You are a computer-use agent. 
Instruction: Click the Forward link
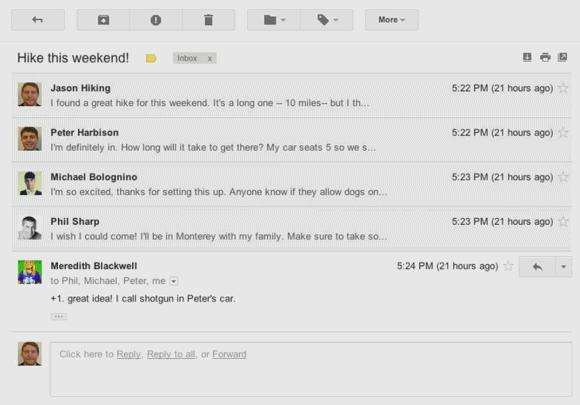click(229, 354)
